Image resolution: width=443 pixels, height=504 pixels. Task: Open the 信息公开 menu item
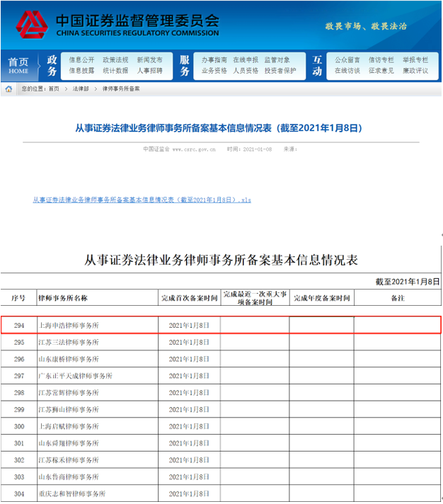[x=81, y=59]
